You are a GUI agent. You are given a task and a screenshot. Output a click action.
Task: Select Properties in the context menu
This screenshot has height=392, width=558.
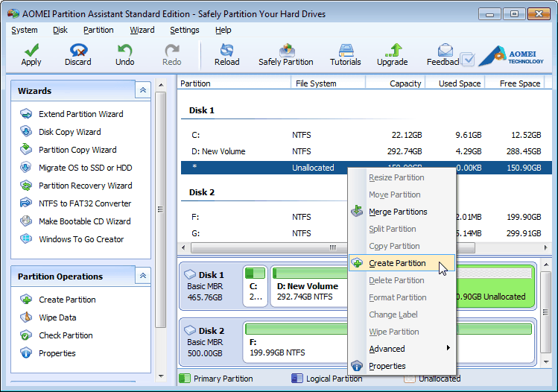402,366
